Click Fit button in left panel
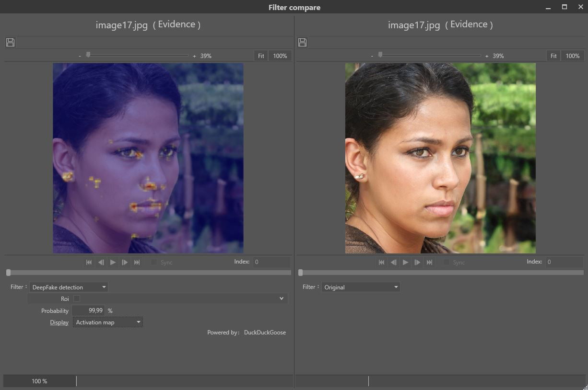 261,56
